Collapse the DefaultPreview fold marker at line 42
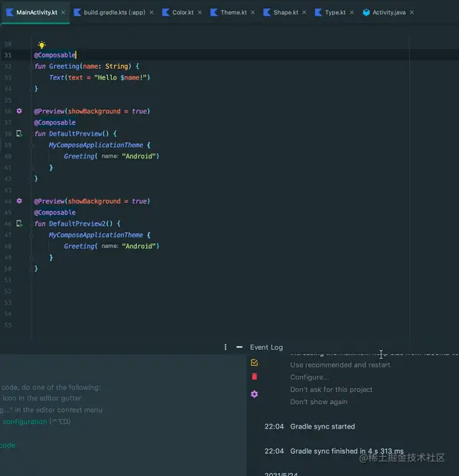The height and width of the screenshot is (476, 459). click(x=31, y=179)
